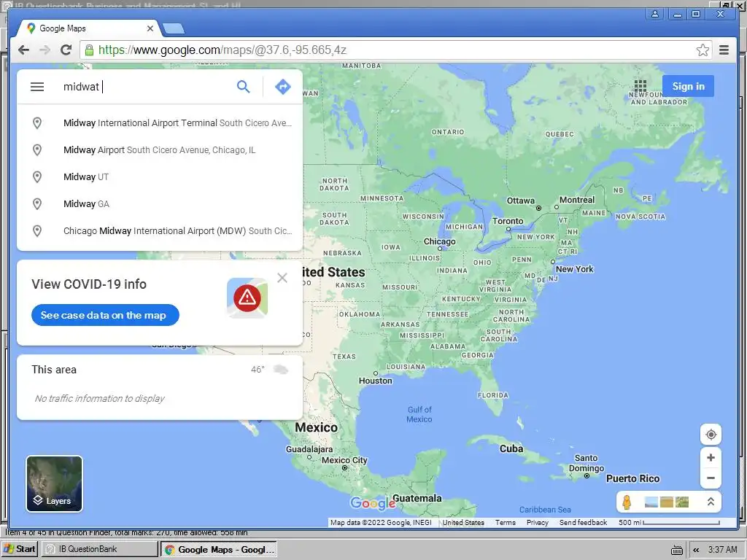
Task: Select Google Maps taskbar button
Action: (x=219, y=550)
